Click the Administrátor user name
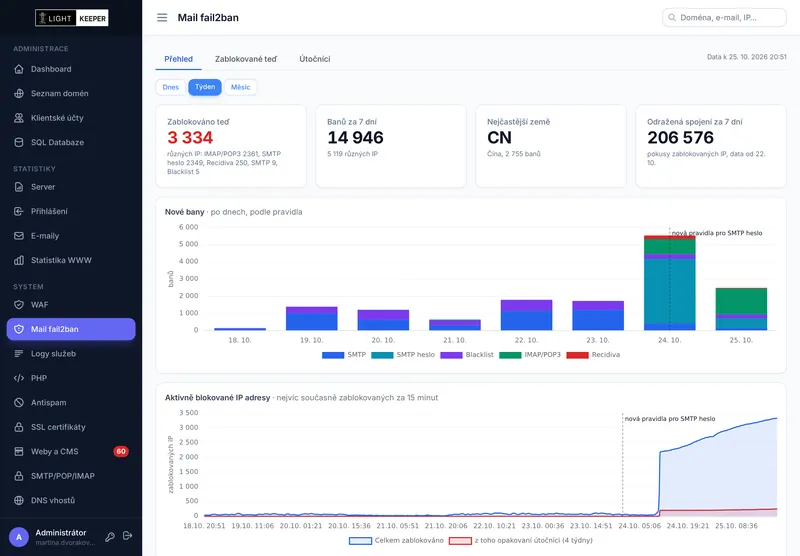This screenshot has width=800, height=556. click(61, 533)
